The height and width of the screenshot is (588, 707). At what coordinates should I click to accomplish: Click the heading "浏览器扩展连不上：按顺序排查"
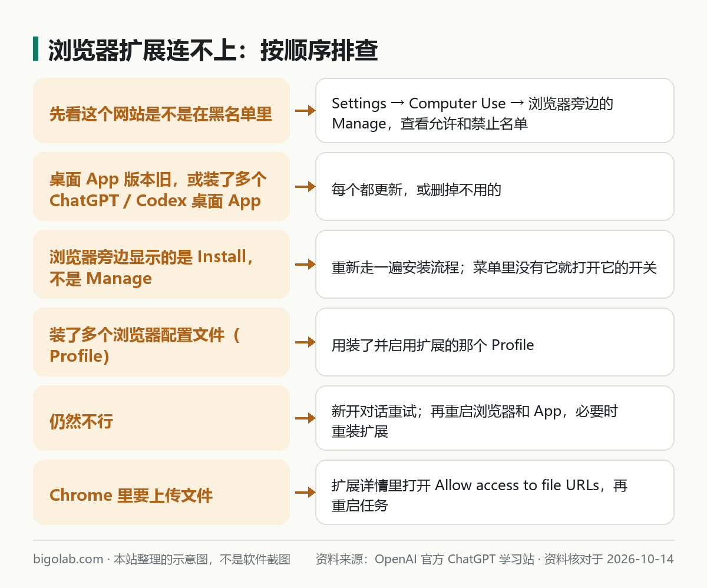point(213,51)
